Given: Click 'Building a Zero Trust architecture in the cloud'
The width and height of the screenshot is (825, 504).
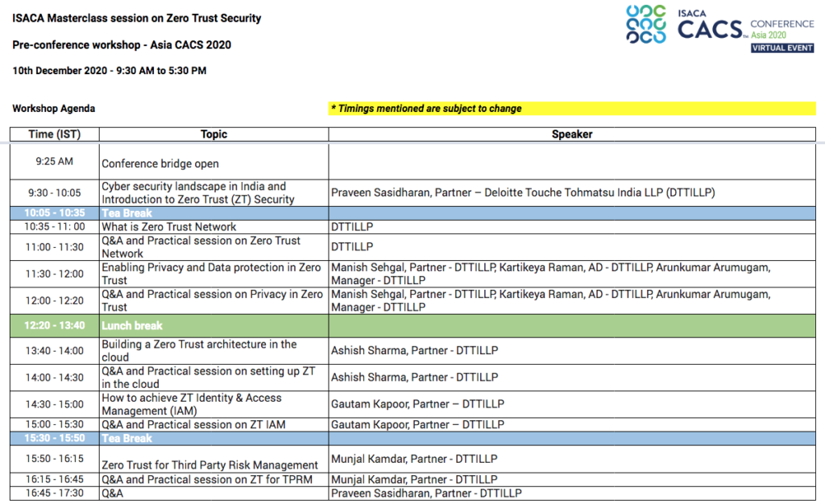Looking at the screenshot, I should [214, 350].
